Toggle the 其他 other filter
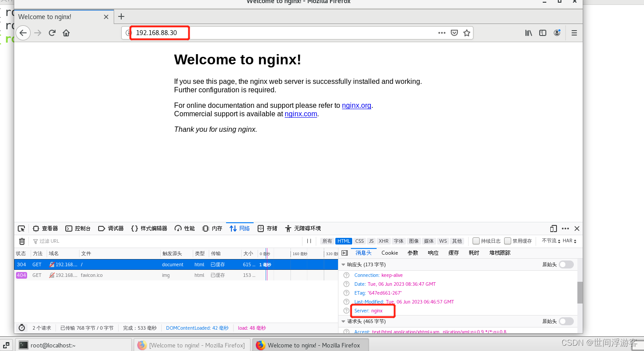Viewport: 644px width, 351px height. (x=457, y=241)
